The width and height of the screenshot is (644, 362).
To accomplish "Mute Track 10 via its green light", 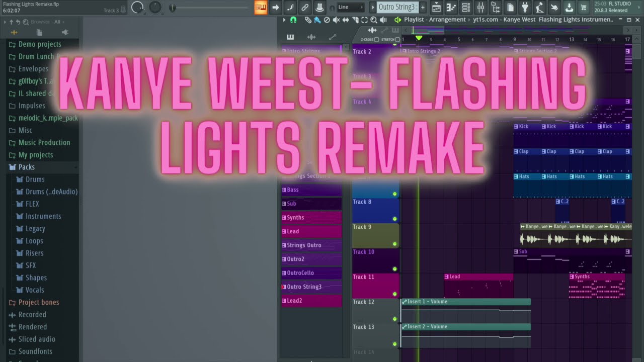I will point(395,269).
